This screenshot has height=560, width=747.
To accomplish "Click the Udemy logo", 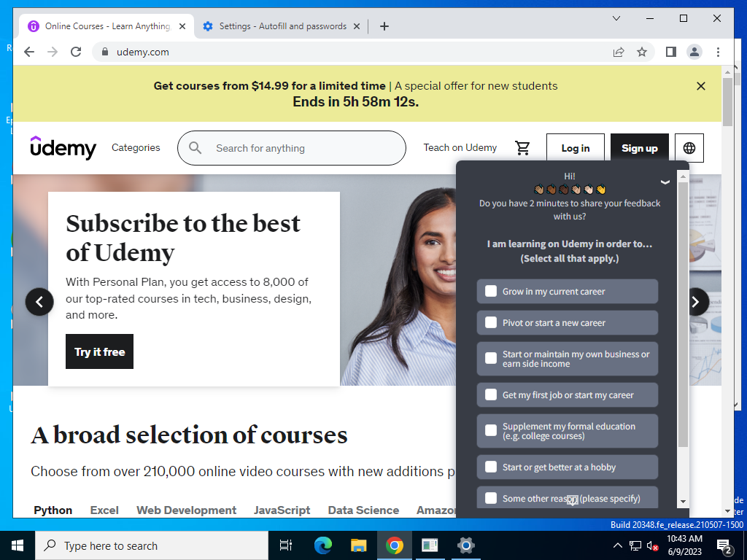I will [x=63, y=147].
